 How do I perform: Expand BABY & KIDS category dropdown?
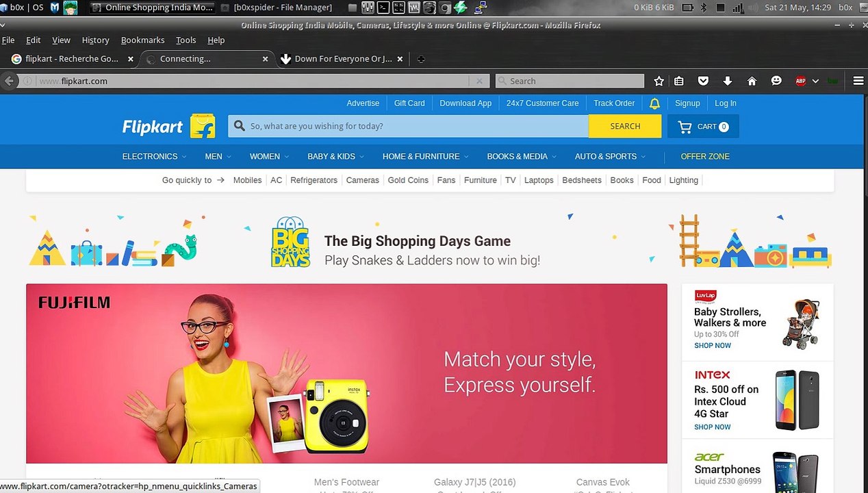point(335,157)
